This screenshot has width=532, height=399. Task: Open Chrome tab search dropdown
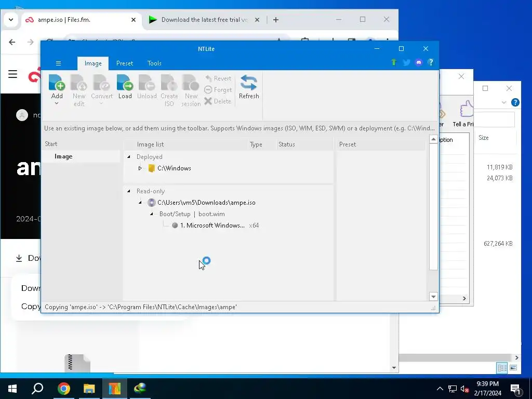tap(11, 20)
